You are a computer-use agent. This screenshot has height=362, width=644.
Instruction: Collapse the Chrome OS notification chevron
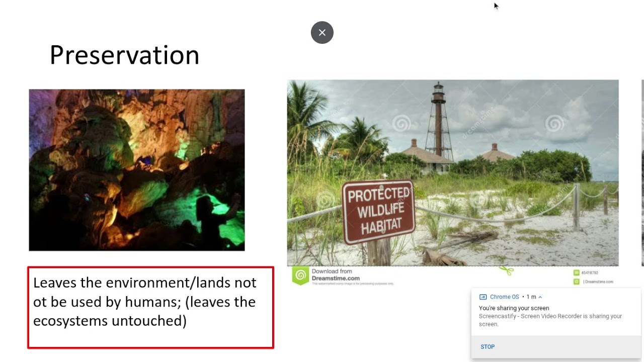pos(540,297)
